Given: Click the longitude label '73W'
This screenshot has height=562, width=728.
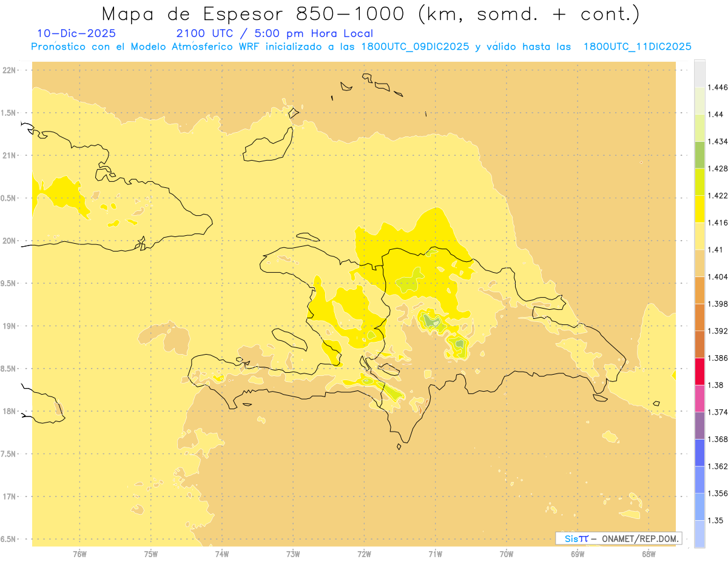Looking at the screenshot, I should click(x=293, y=554).
